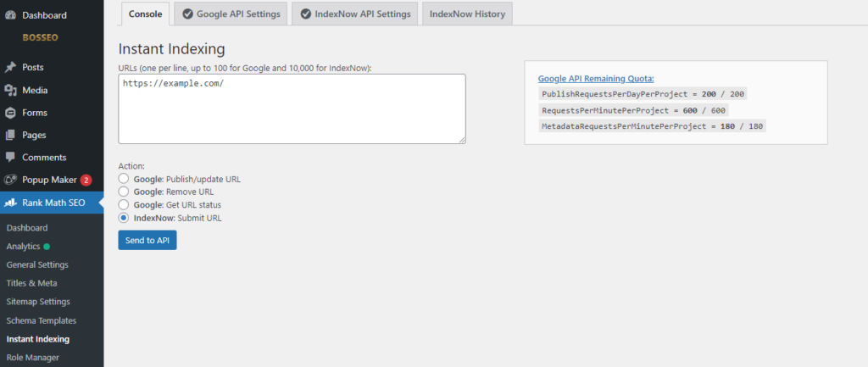Click the Comments speech bubble icon
This screenshot has height=367, width=868.
pyautogui.click(x=10, y=157)
